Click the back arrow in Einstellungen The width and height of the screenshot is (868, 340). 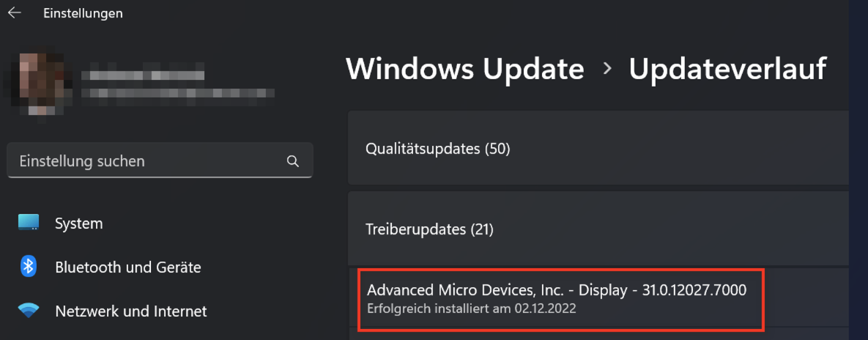click(14, 13)
